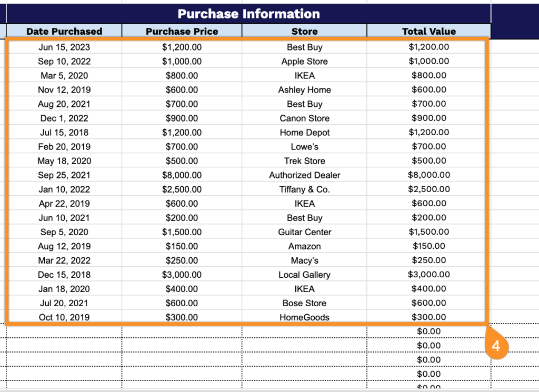The image size is (539, 392).
Task: Select the Purchase Information title header
Action: point(248,14)
